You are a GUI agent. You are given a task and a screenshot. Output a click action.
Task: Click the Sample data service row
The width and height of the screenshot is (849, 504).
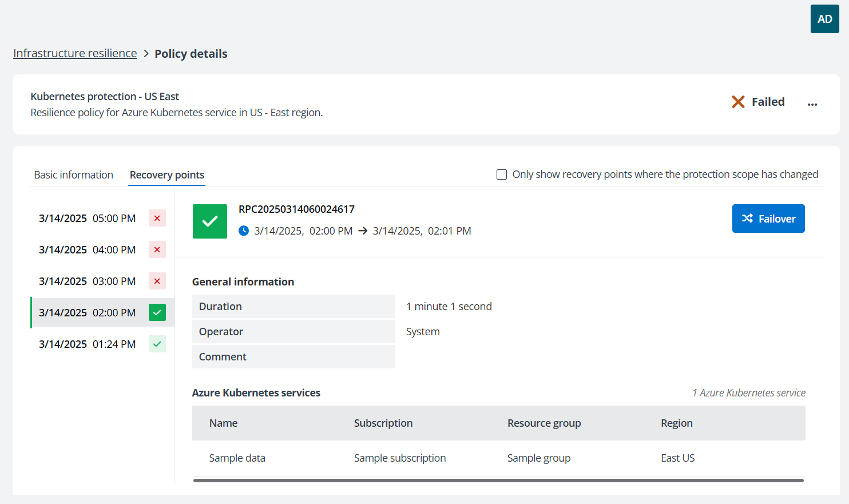pos(237,458)
